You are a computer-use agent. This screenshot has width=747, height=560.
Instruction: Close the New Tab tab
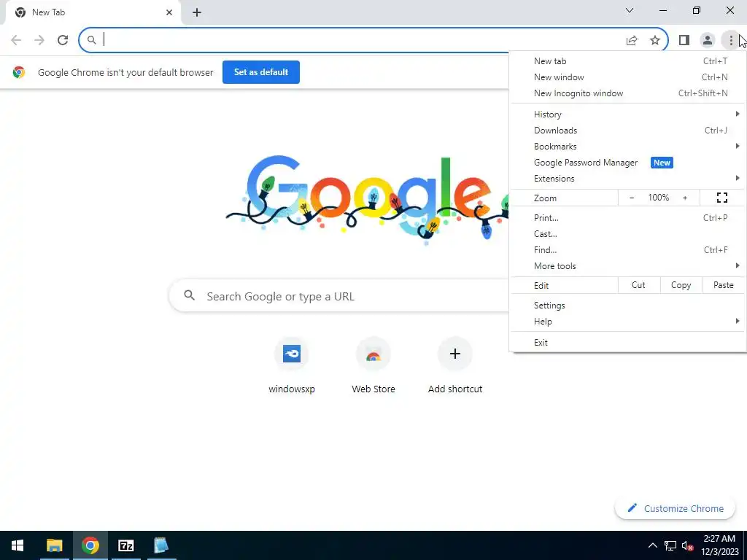(169, 12)
